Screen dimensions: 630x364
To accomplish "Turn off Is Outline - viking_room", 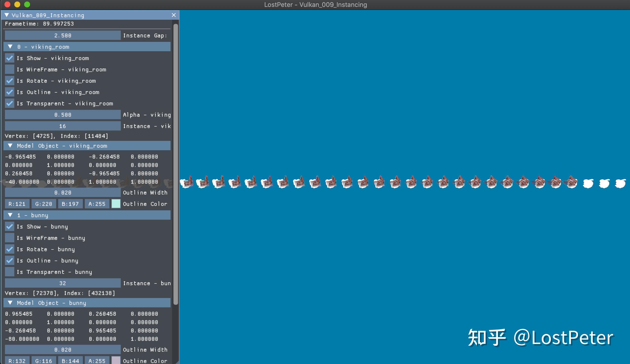I will [10, 92].
